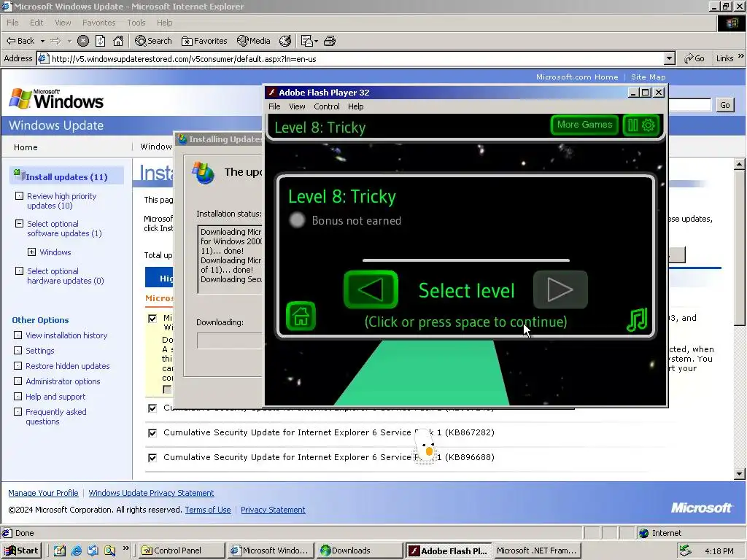Click the Install updates (11) icon
Image resolution: width=747 pixels, height=560 pixels.
tap(20, 174)
